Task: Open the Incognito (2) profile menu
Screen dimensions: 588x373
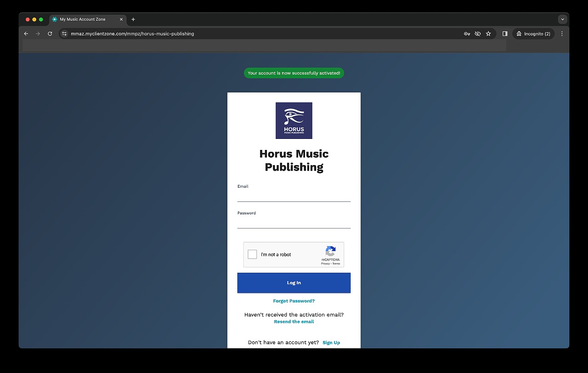Action: point(533,34)
